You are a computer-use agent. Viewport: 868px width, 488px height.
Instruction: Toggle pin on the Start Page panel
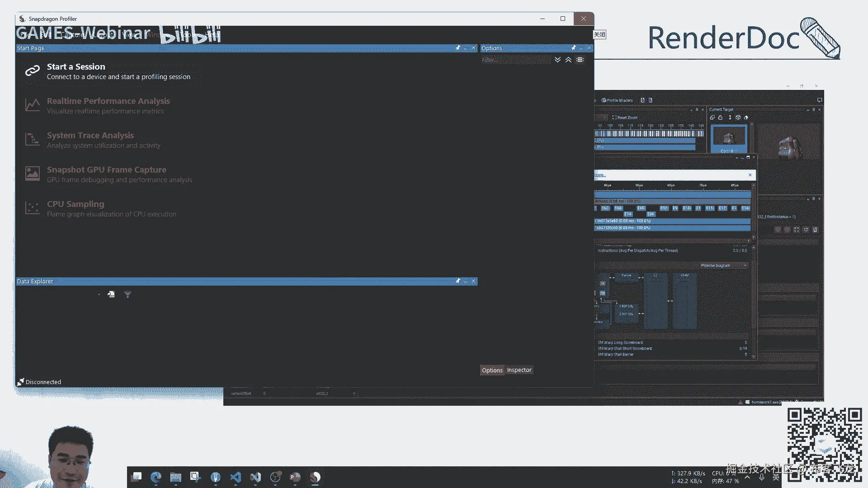[x=458, y=48]
